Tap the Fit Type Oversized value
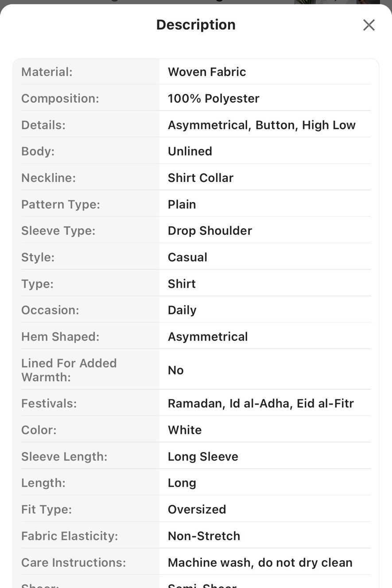The width and height of the screenshot is (392, 588). pos(197,509)
